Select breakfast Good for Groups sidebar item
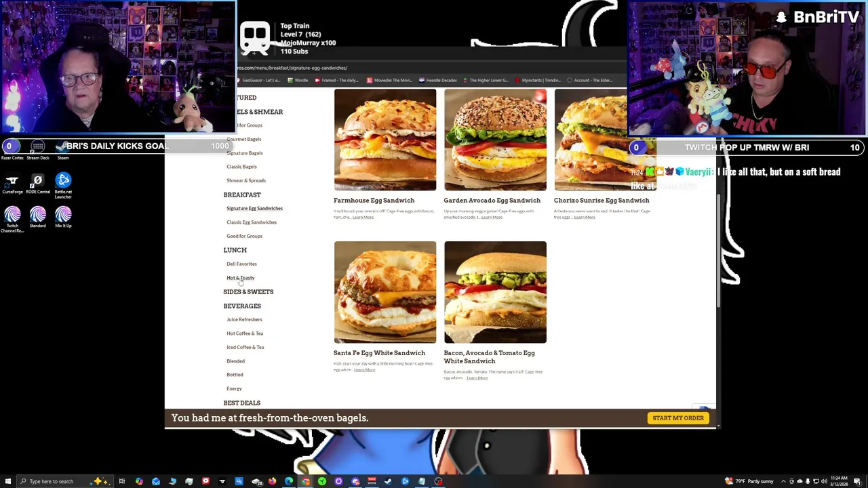 [244, 236]
